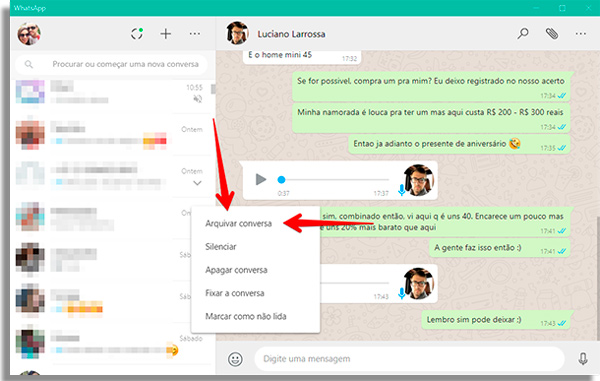Viewport: 600px width, 381px height.
Task: Choose 'Fixar a conversa' option
Action: [x=235, y=293]
